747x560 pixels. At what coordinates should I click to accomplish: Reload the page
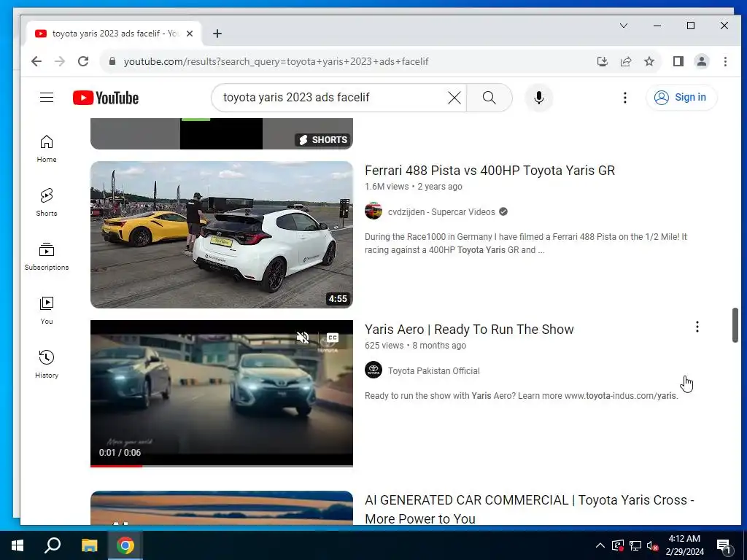[x=83, y=61]
